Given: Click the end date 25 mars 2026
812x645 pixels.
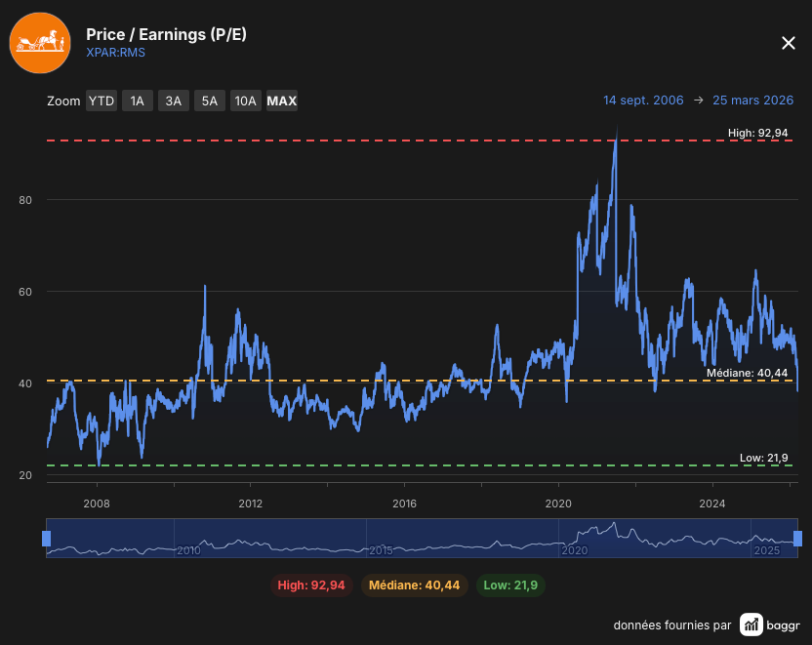Looking at the screenshot, I should tap(753, 100).
